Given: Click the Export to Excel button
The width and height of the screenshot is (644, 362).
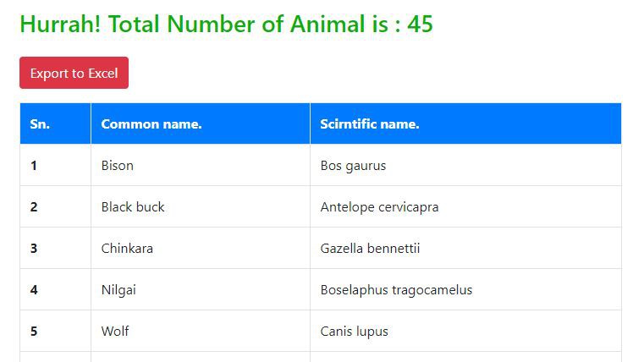Looking at the screenshot, I should tap(74, 73).
